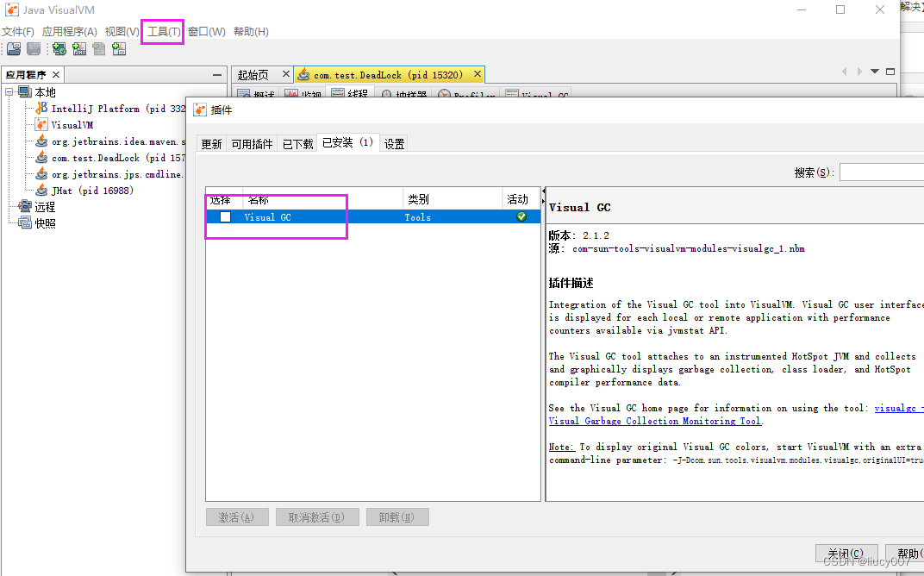Minimize the 应用程序 panel
This screenshot has width=924, height=576.
[x=217, y=75]
